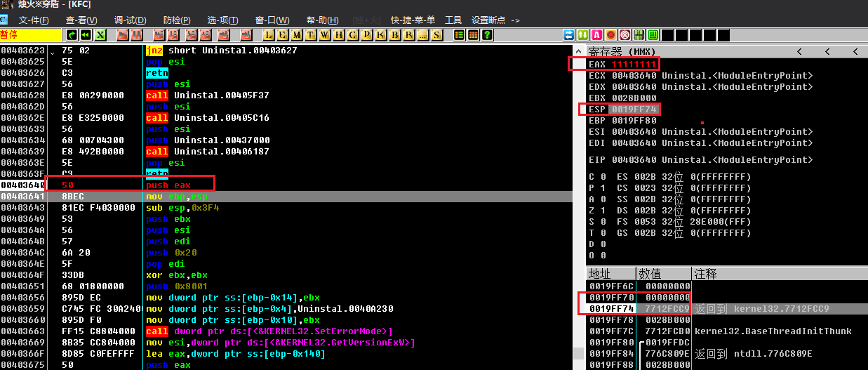Click the Restart program toolbar icon
Screen dimensions: 868x370
coord(86,35)
